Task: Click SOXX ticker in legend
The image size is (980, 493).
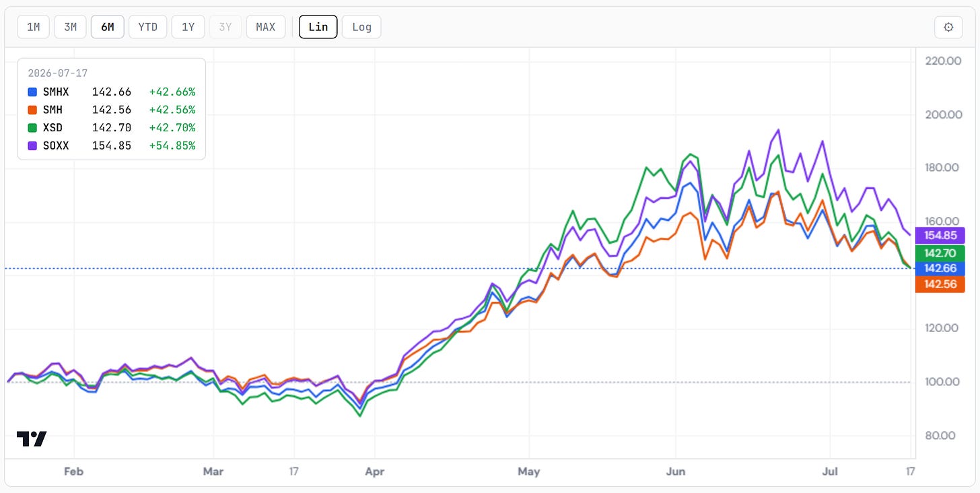Action: click(x=56, y=145)
